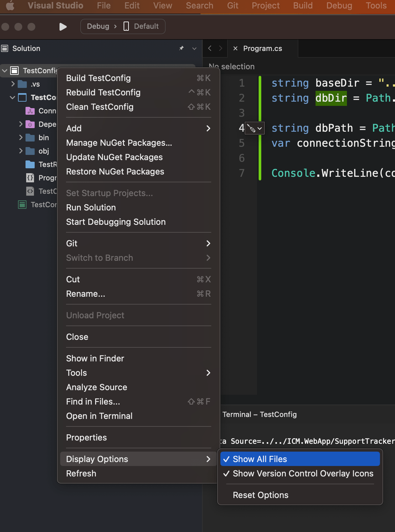Select Restore NuGet Packages
The image size is (395, 532).
139,172
